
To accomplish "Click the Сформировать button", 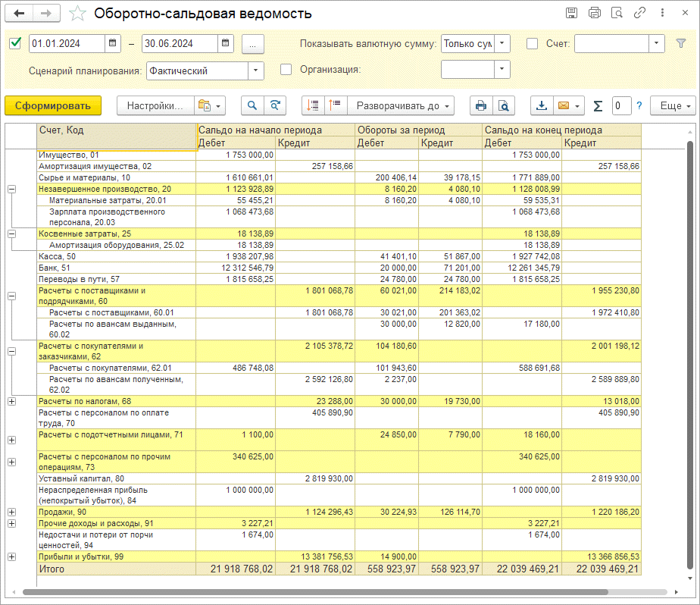I will coord(53,106).
